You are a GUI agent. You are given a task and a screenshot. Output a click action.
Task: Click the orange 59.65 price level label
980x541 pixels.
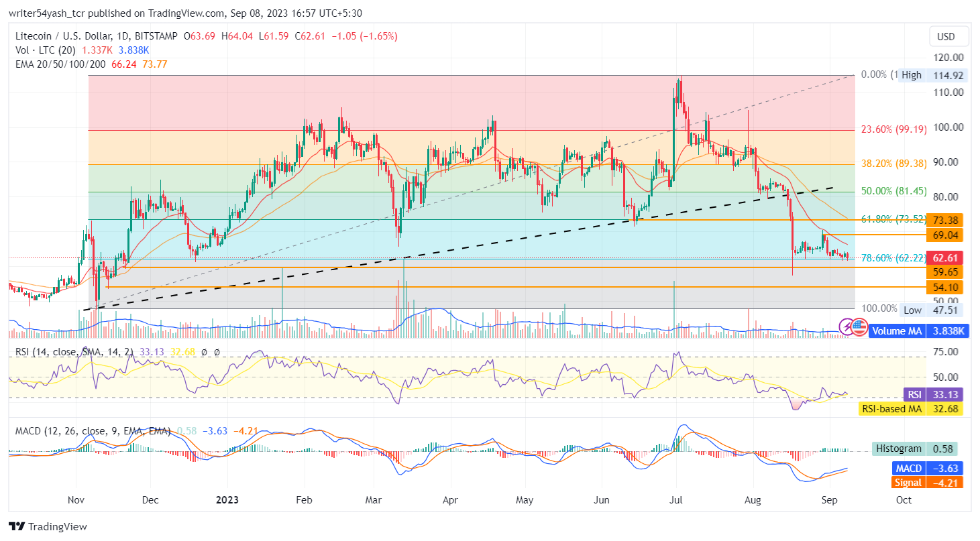[x=944, y=272]
